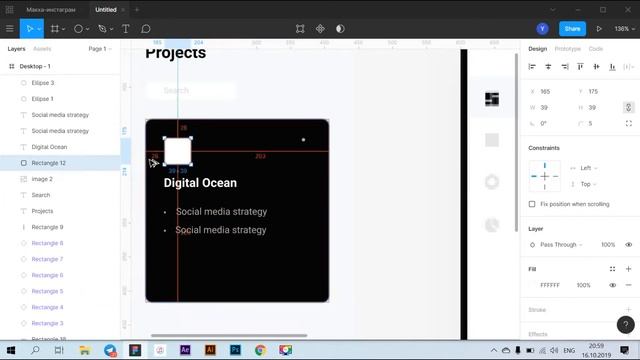Open Pass Through blend mode dropdown
Viewport: 640px width, 360px height.
561,244
